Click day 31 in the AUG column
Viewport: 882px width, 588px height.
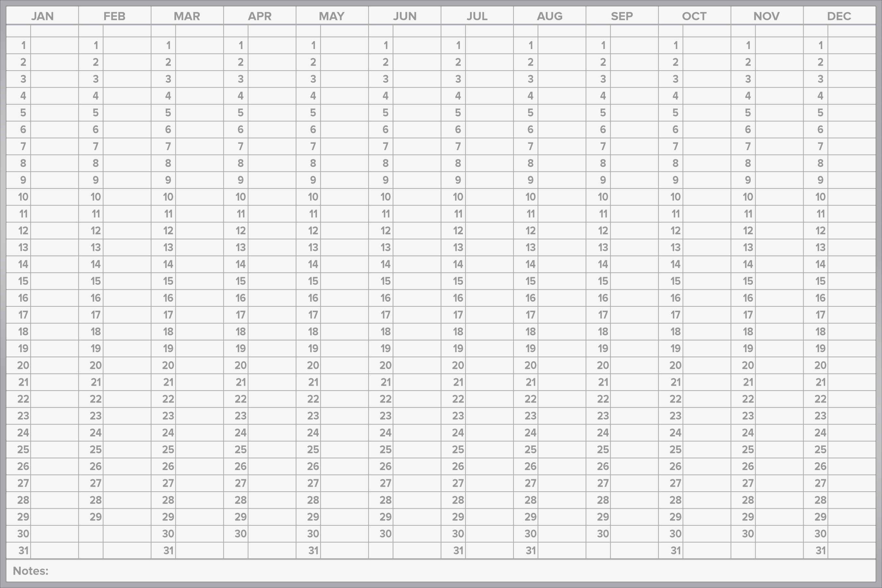pyautogui.click(x=530, y=550)
